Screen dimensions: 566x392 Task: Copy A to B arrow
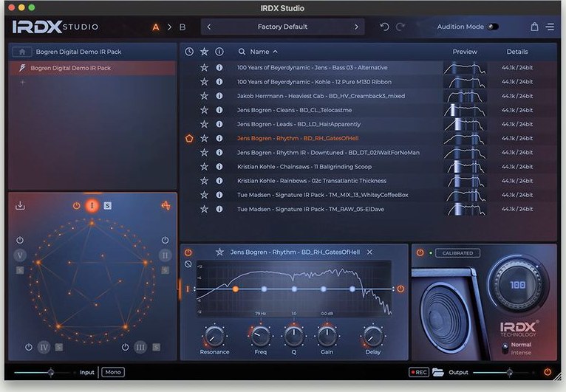point(169,27)
